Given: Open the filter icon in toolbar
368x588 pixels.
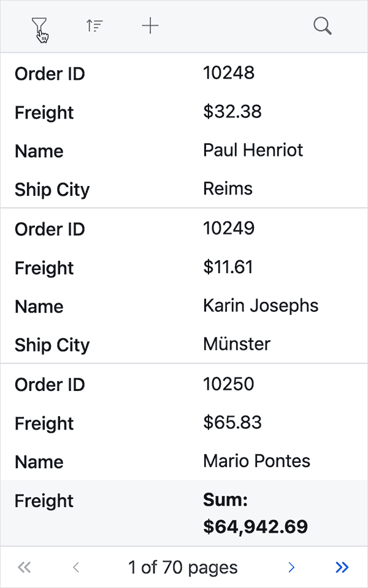Looking at the screenshot, I should pyautogui.click(x=39, y=26).
